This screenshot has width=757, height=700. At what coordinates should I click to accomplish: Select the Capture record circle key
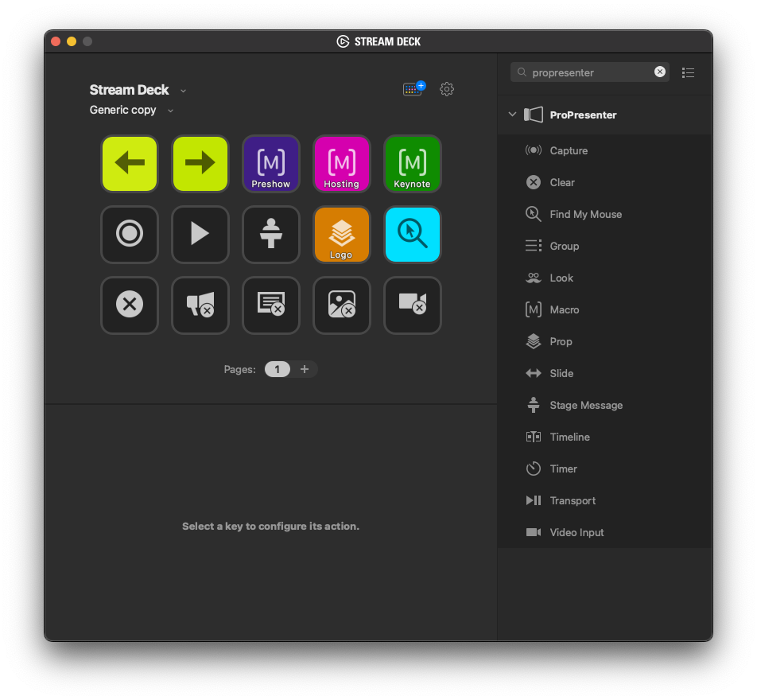[x=130, y=235]
